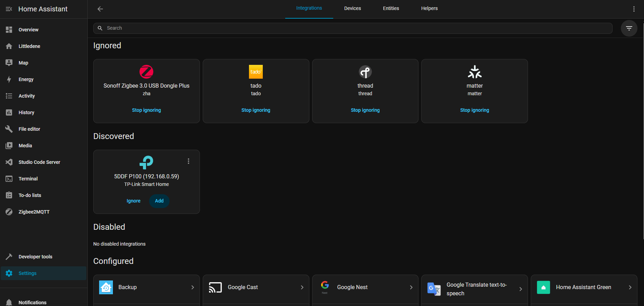The width and height of the screenshot is (644, 306).
Task: Expand the Backup integration chevron
Action: coord(193,287)
